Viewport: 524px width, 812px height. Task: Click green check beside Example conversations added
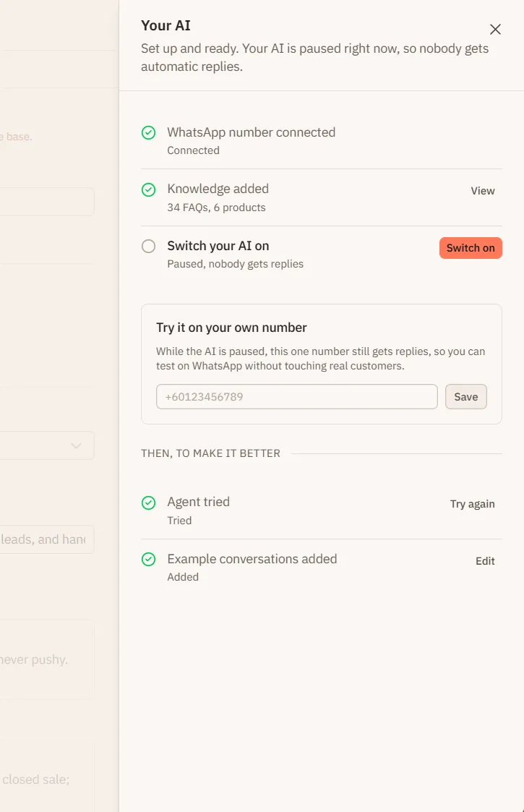(149, 559)
